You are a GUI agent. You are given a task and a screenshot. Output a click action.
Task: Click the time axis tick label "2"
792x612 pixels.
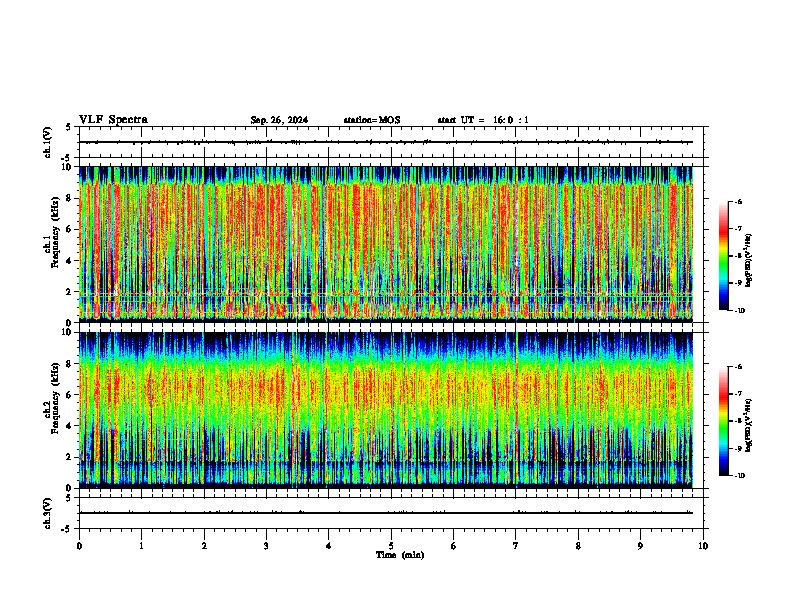coord(204,546)
